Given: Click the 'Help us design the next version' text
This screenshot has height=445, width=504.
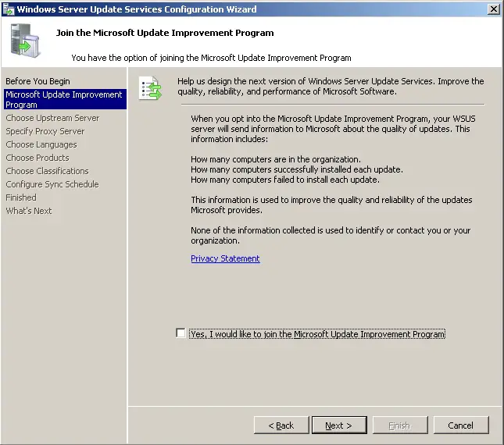Looking at the screenshot, I should 331,87.
